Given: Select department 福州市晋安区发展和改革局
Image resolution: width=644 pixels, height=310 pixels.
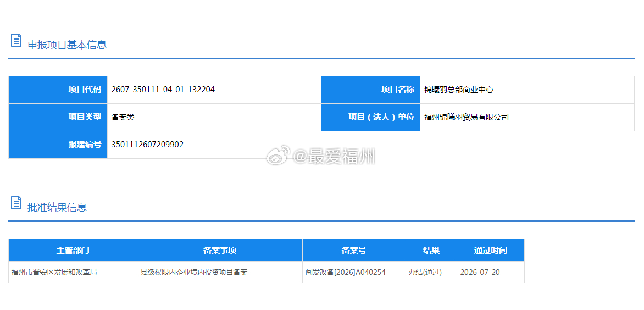Looking at the screenshot, I should [x=54, y=272].
